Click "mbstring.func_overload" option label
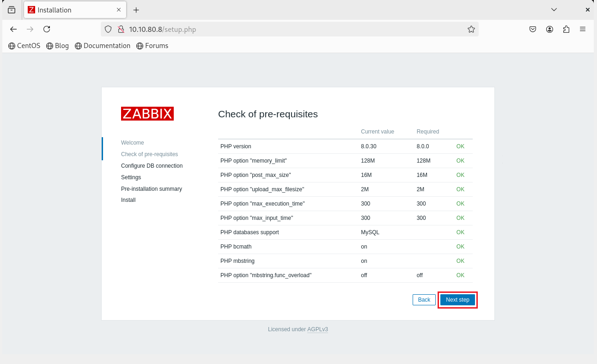 click(266, 275)
